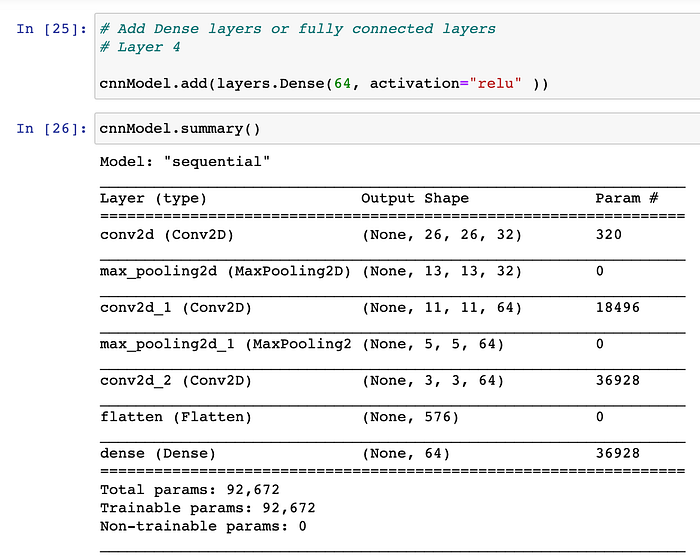Click the Trainable params: 92,672 line
The width and height of the screenshot is (700, 555).
pos(208,508)
